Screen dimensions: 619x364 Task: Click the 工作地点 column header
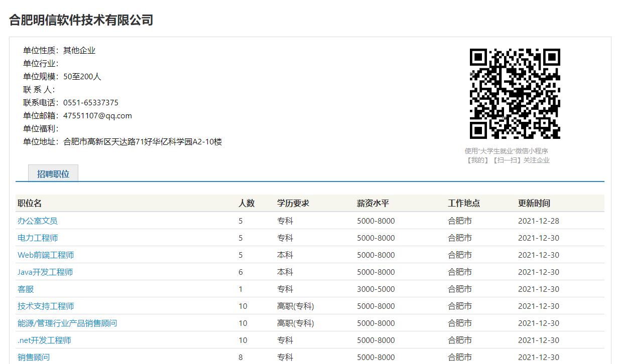(464, 203)
